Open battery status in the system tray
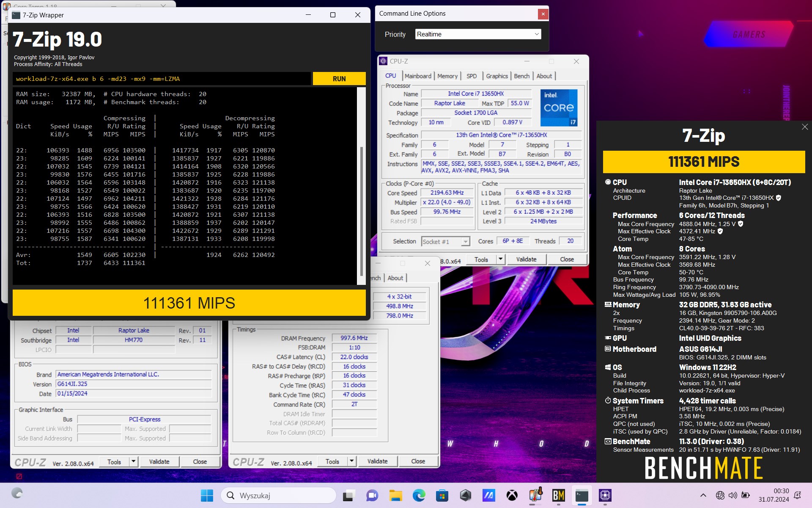812x508 pixels. point(746,495)
